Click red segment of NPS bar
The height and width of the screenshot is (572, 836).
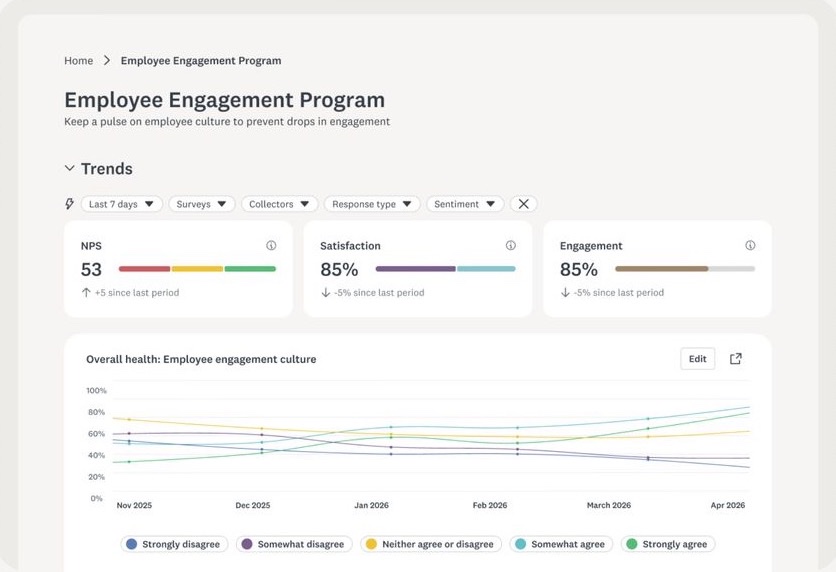point(144,269)
